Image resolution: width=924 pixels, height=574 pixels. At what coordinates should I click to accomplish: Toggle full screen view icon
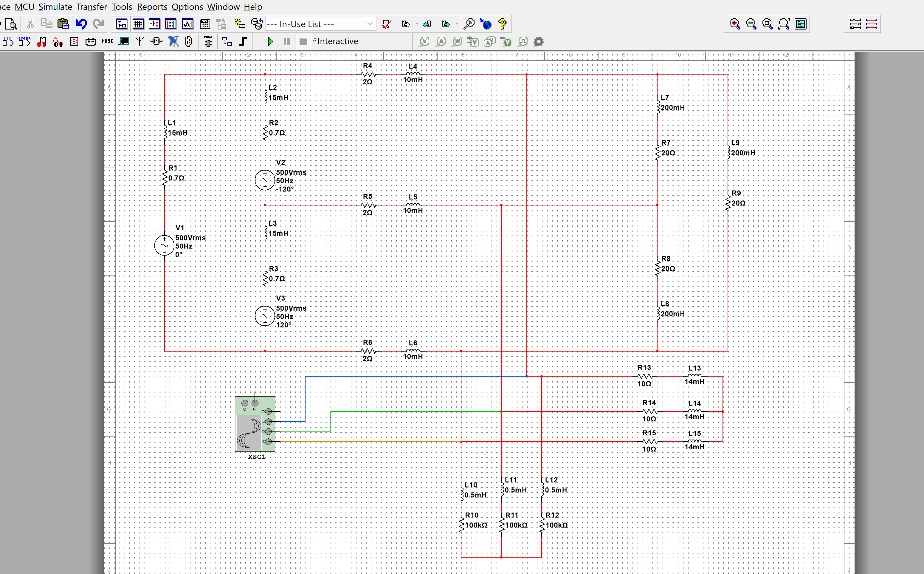click(x=801, y=24)
